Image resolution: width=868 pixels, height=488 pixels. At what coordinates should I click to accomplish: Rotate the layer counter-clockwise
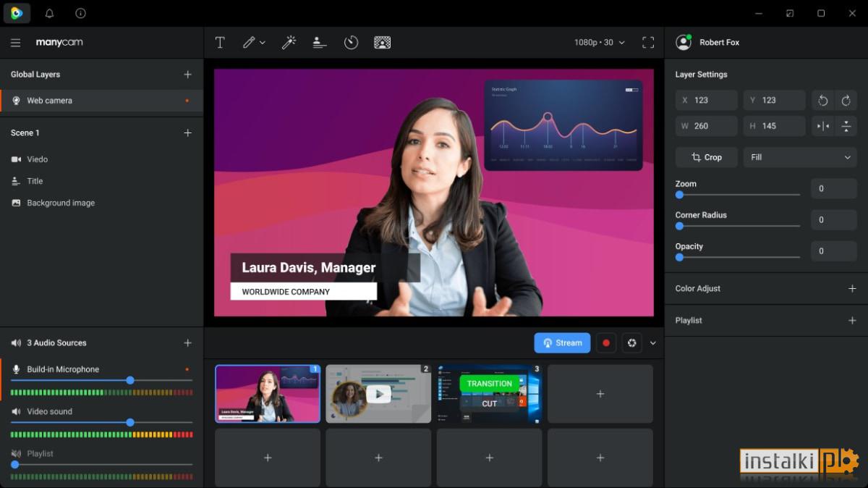pyautogui.click(x=823, y=101)
